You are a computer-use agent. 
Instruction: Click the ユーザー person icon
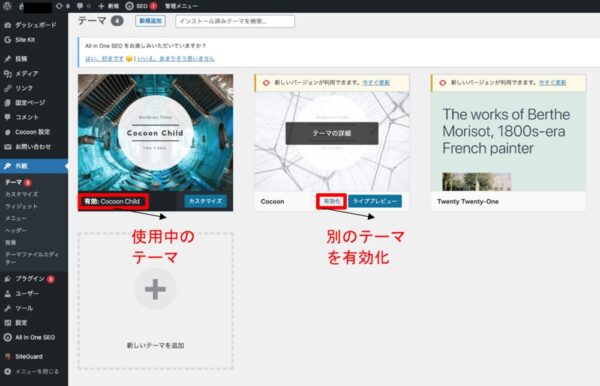pyautogui.click(x=8, y=294)
